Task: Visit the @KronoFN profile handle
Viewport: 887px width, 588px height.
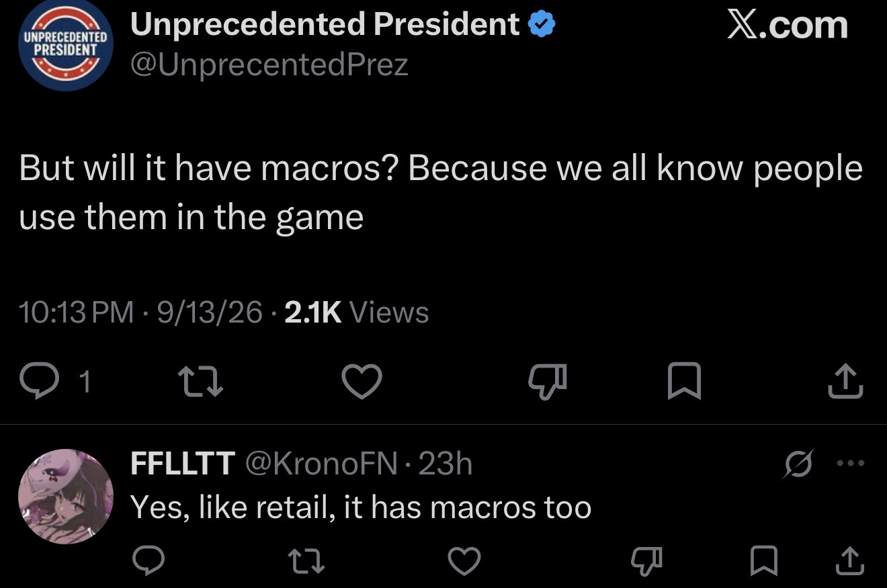Action: (x=323, y=464)
